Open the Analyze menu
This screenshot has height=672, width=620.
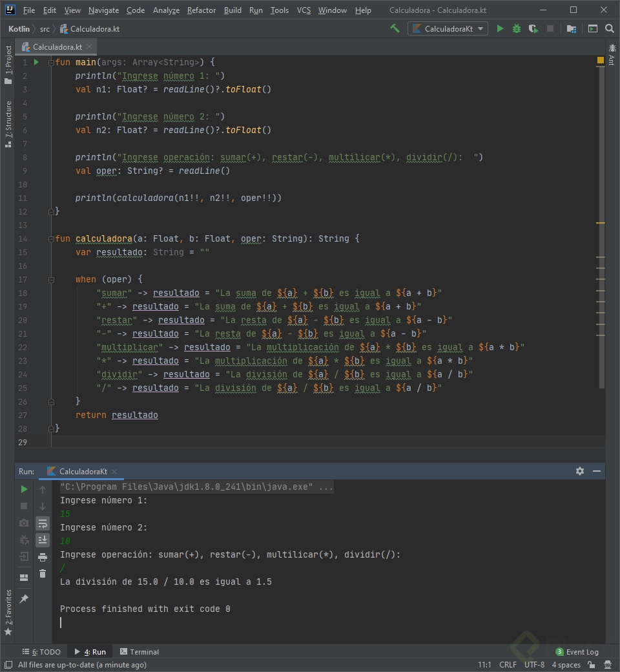coord(166,10)
